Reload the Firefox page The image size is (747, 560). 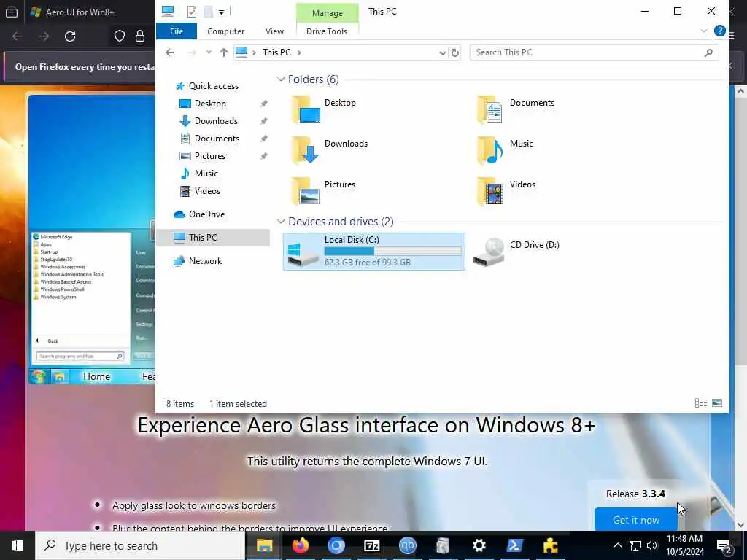[x=70, y=36]
